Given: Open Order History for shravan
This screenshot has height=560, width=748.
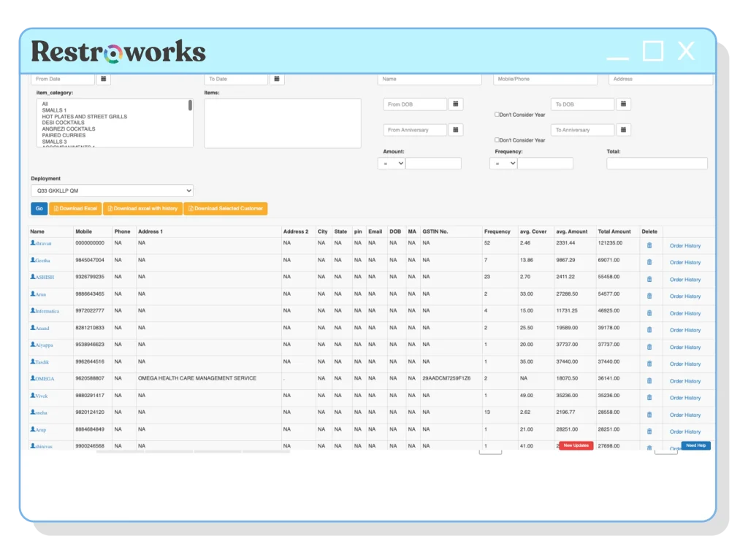Looking at the screenshot, I should point(684,245).
